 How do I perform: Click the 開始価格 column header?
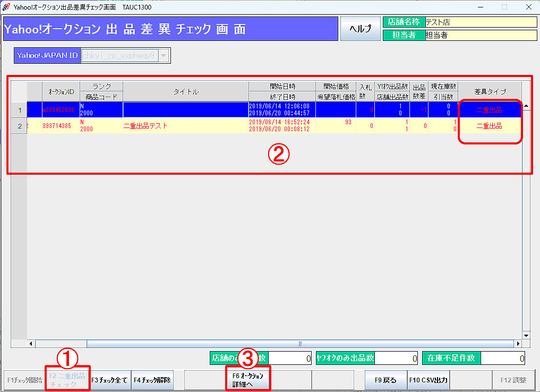point(336,87)
